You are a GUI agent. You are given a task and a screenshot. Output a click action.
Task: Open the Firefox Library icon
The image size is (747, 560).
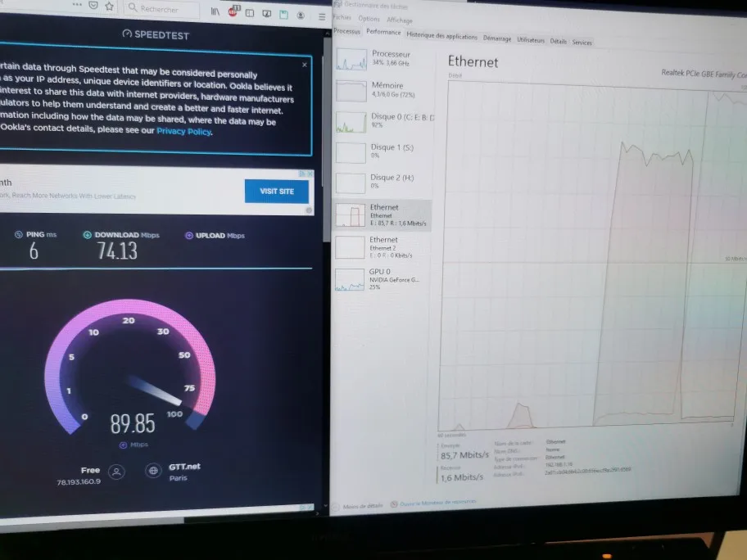click(215, 11)
